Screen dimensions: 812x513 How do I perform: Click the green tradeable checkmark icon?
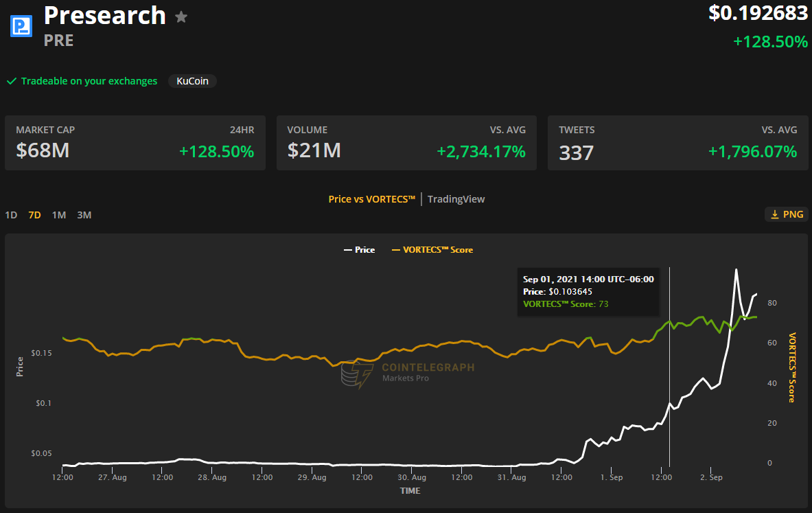(x=12, y=81)
